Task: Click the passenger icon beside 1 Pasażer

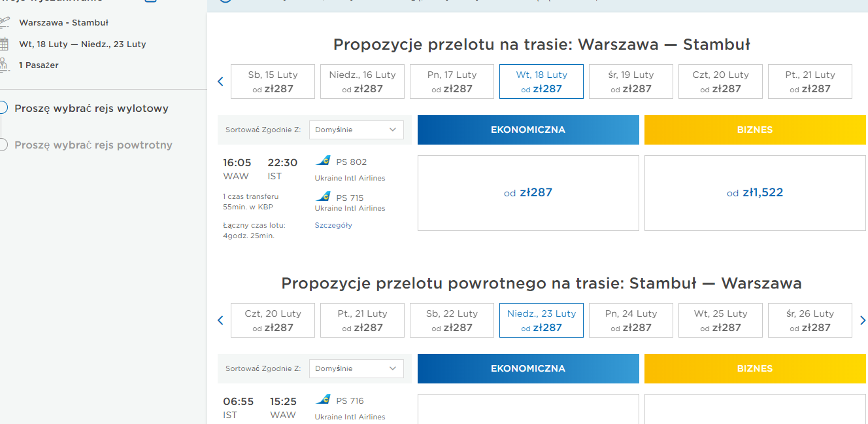Action: (5, 65)
